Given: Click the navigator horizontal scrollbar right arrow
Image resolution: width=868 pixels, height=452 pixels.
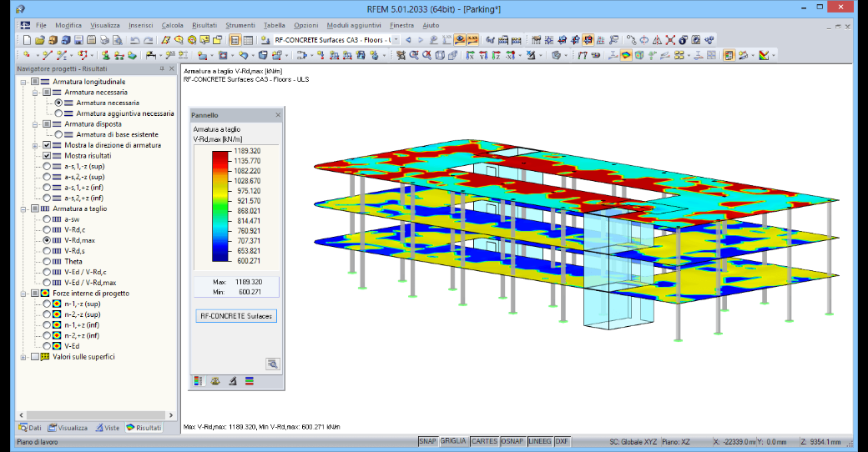Looking at the screenshot, I should point(171,415).
